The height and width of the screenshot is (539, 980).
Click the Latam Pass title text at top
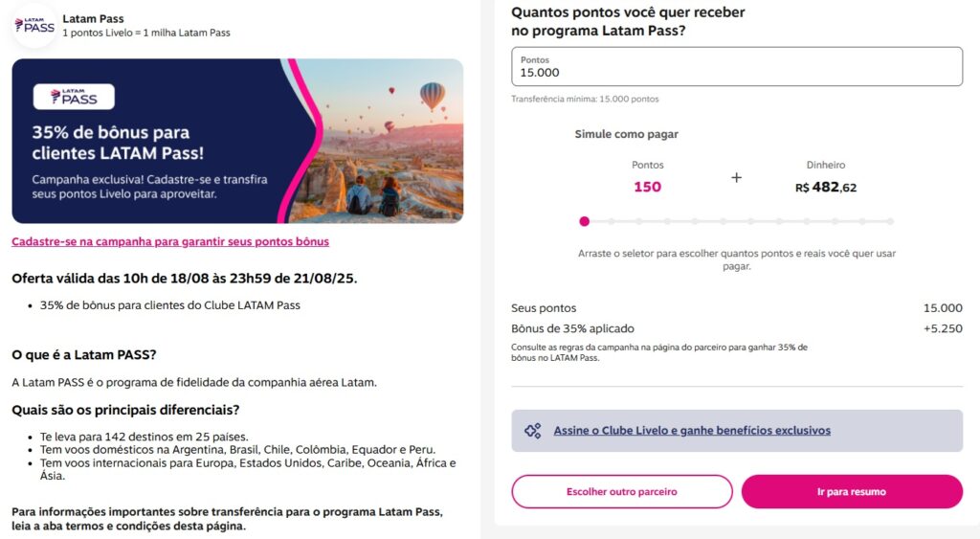(93, 18)
